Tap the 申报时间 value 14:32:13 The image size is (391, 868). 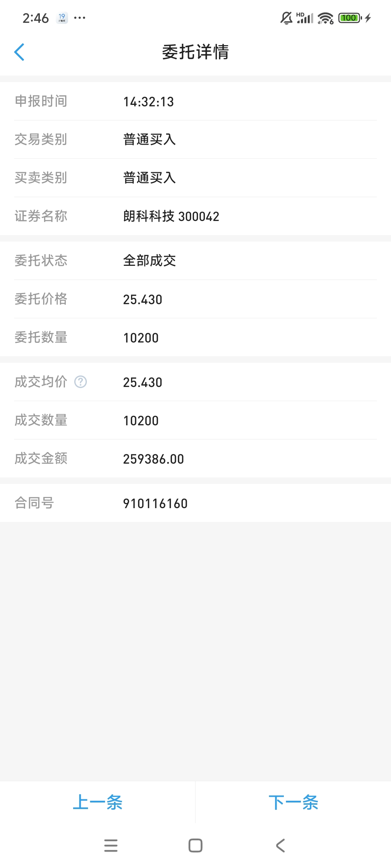coord(148,102)
